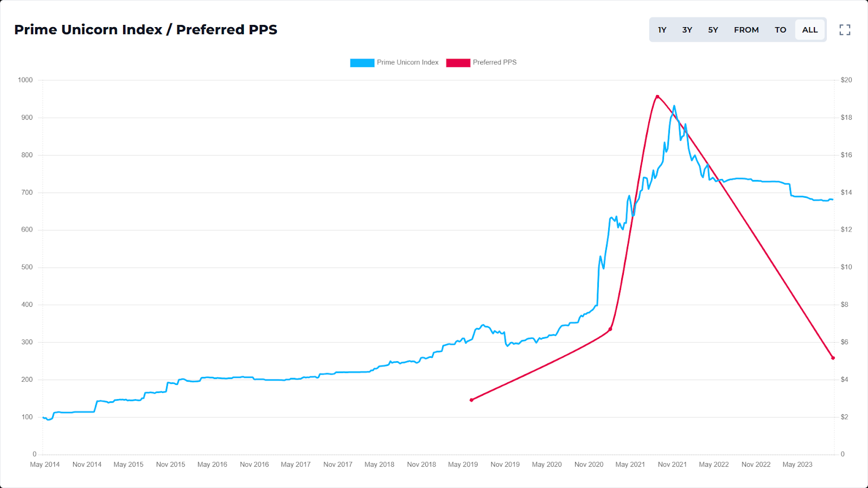Click the $18 right axis value

(x=846, y=118)
